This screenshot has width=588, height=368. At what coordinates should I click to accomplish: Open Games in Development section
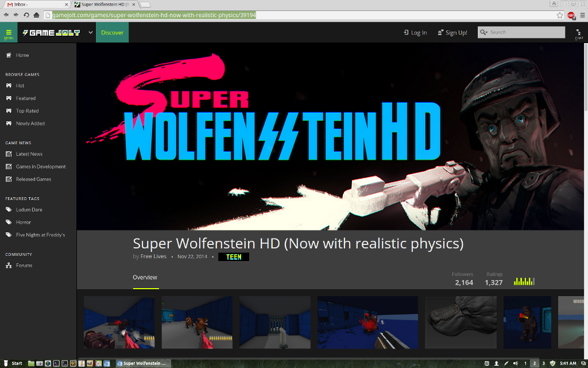(x=41, y=167)
